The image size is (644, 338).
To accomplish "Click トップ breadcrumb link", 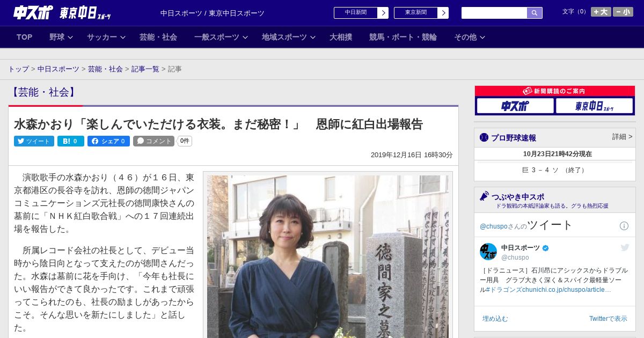I will click(x=18, y=69).
